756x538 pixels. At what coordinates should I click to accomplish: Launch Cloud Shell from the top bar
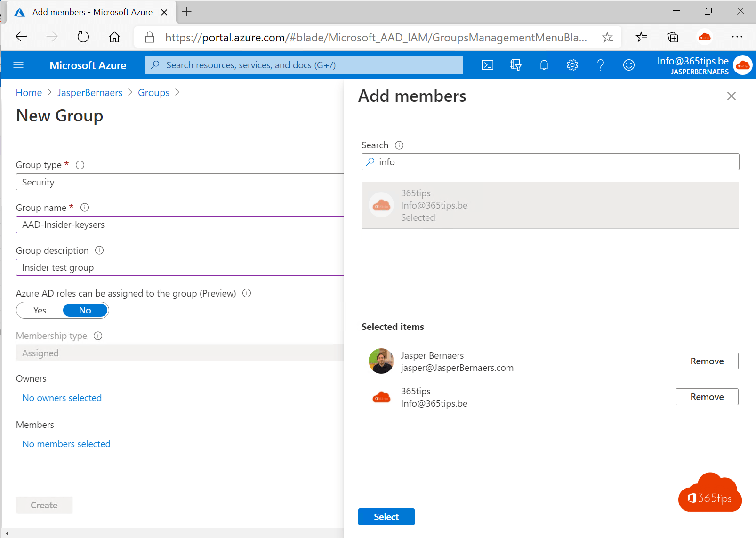[488, 65]
